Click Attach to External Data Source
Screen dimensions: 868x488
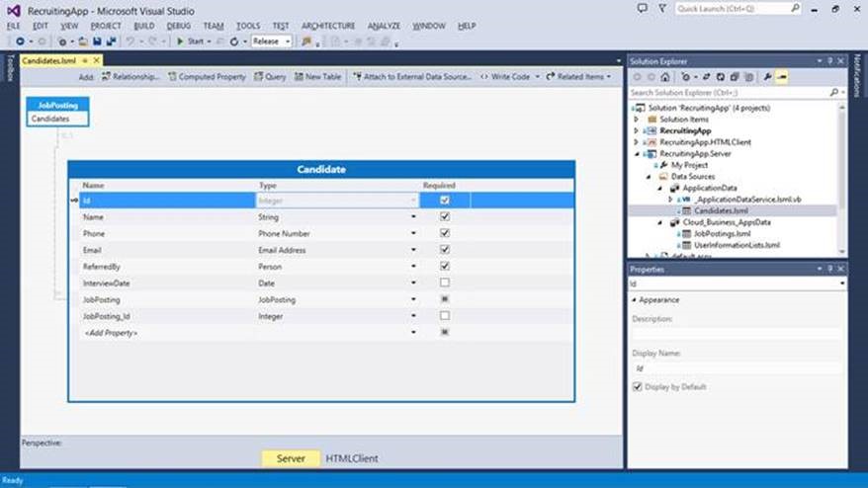412,77
